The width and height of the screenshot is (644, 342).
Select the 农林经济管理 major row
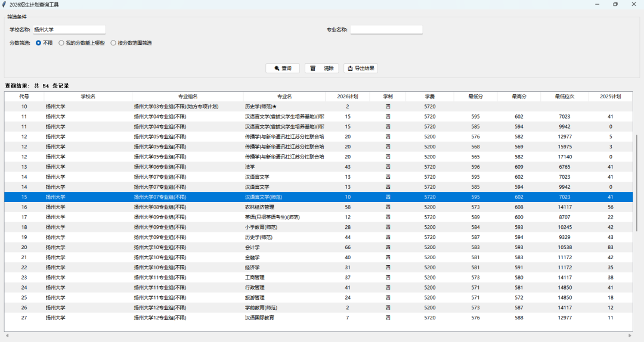[318, 207]
